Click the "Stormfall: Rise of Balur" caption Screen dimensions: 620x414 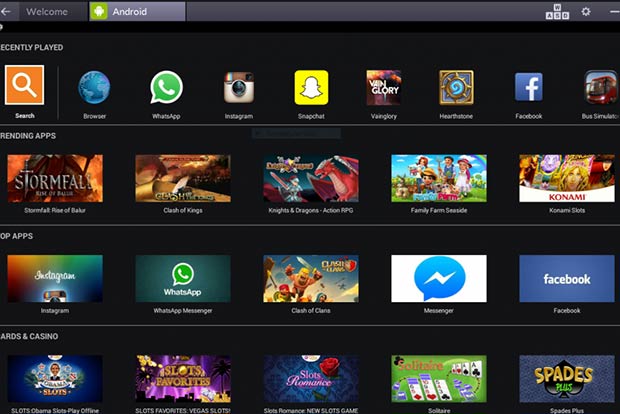coord(55,210)
